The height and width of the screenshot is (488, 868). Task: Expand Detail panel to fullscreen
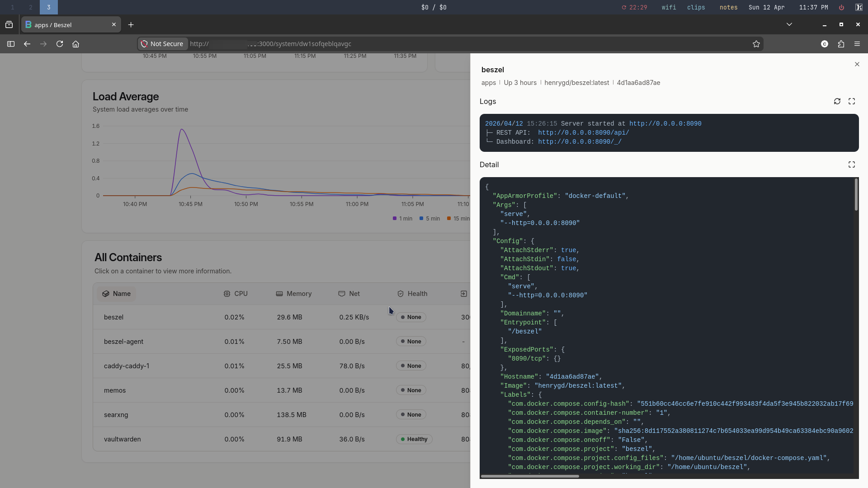[852, 164]
